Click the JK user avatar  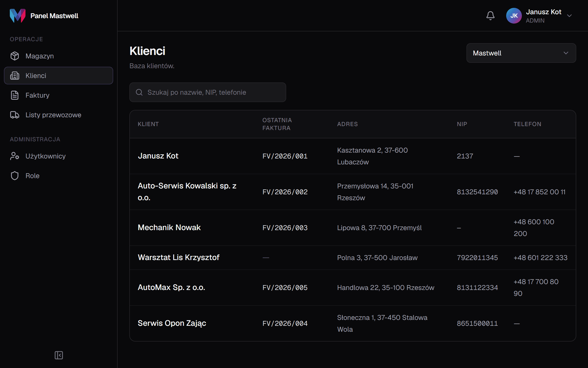[x=514, y=16]
